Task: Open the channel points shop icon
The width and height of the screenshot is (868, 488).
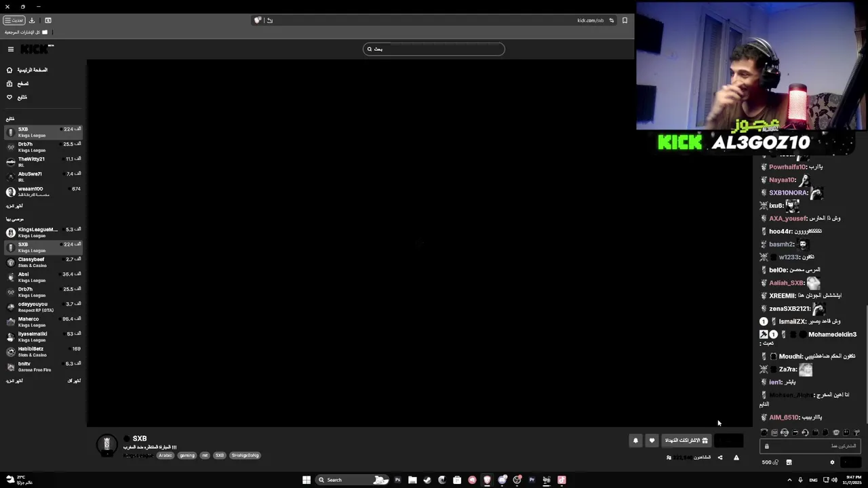Action: (789, 462)
